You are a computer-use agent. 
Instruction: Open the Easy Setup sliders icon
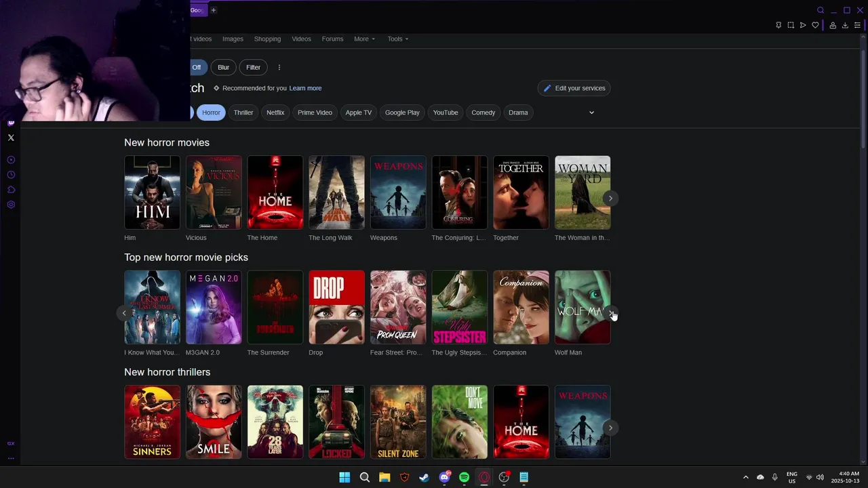pos(857,25)
